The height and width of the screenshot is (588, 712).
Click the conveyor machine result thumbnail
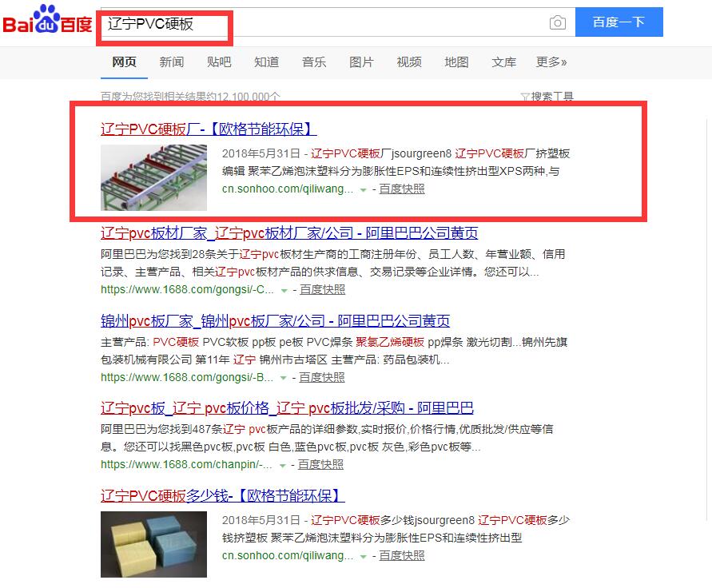pyautogui.click(x=153, y=177)
